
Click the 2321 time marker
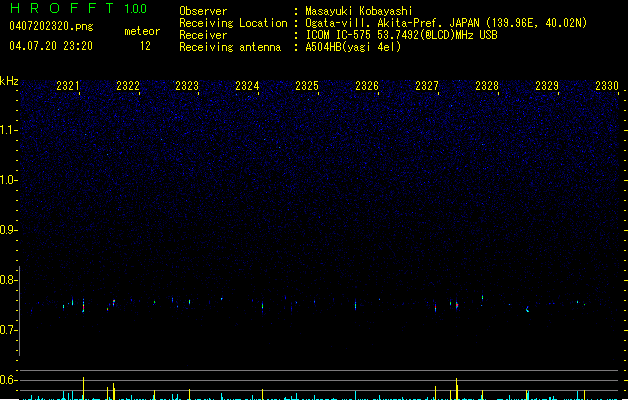(68, 86)
